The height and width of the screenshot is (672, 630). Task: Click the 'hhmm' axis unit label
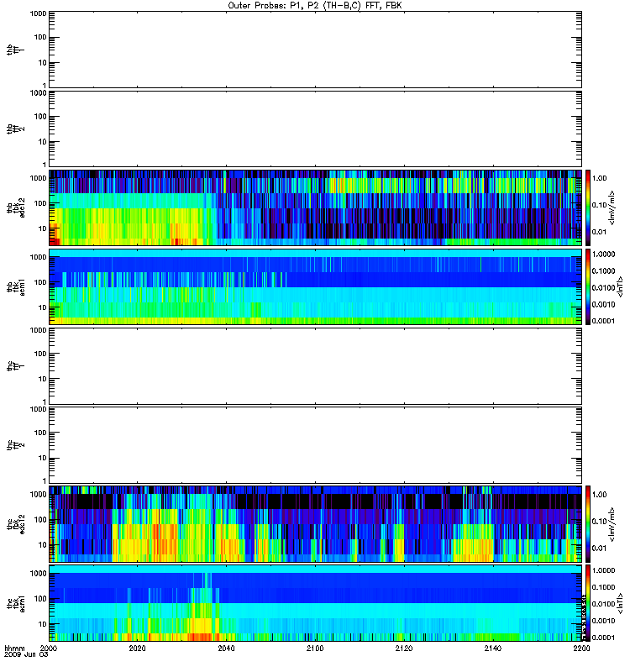point(14,648)
